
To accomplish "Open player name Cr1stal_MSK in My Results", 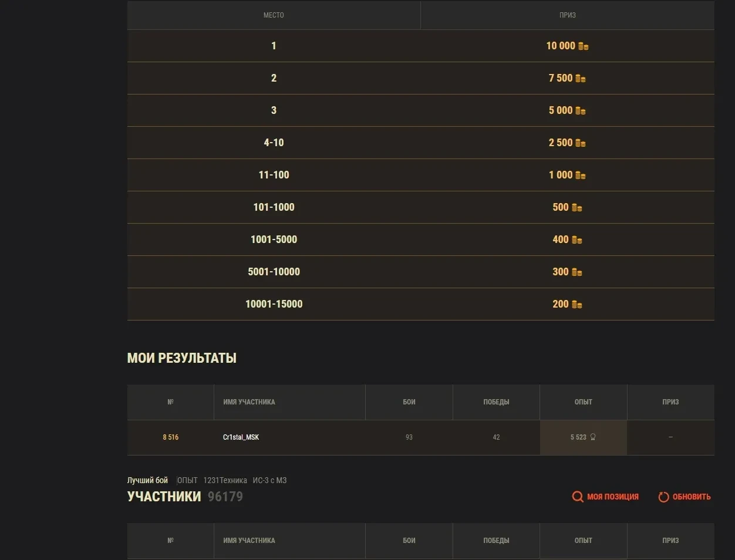I will point(241,437).
